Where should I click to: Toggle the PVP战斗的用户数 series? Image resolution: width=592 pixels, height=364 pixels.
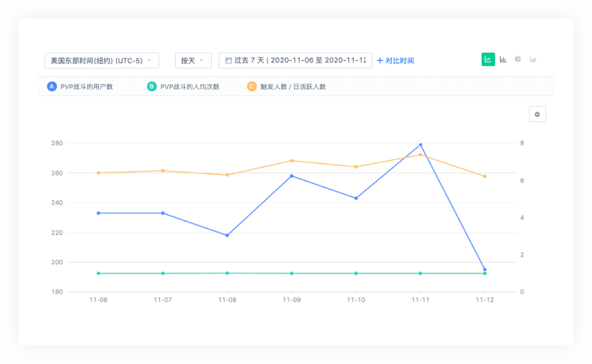(x=87, y=87)
